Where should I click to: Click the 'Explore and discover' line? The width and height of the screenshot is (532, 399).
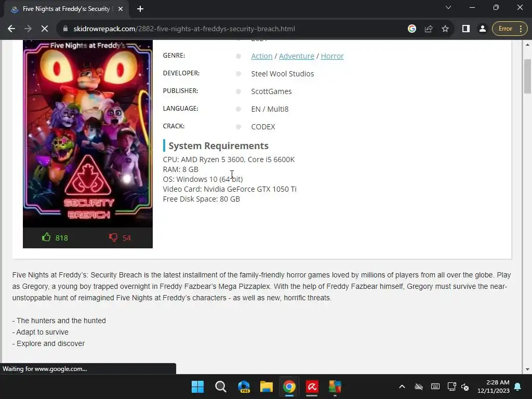click(48, 343)
